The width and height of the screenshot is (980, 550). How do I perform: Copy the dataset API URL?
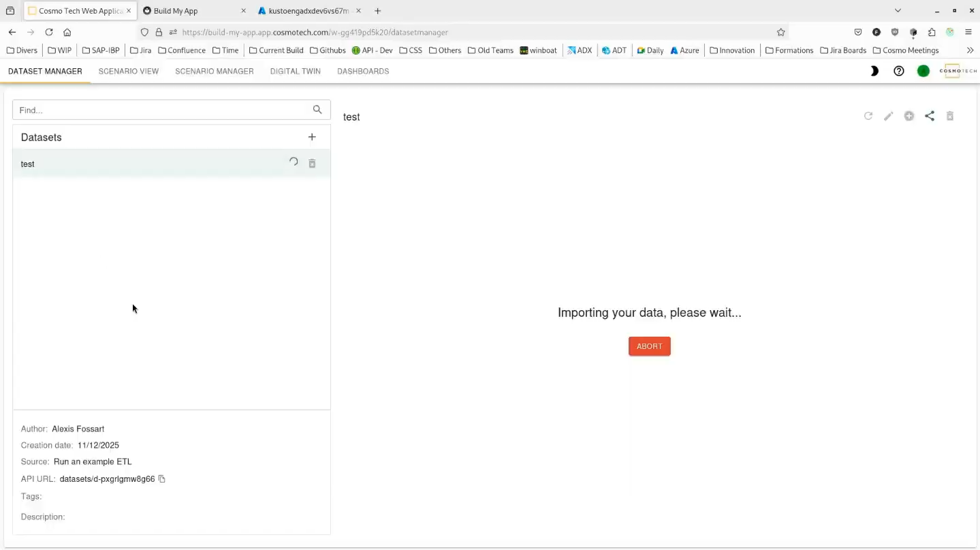pyautogui.click(x=161, y=479)
